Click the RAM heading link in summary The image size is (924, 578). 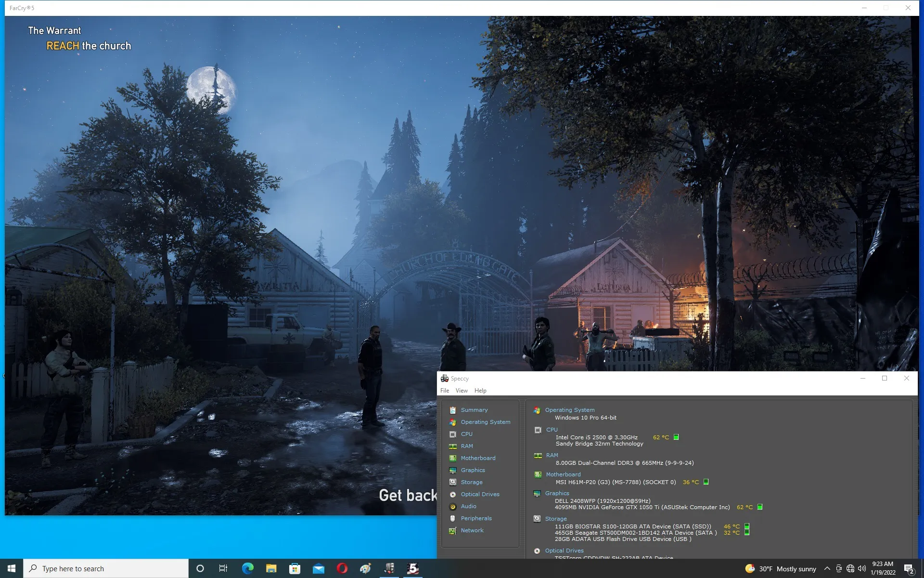pyautogui.click(x=552, y=455)
